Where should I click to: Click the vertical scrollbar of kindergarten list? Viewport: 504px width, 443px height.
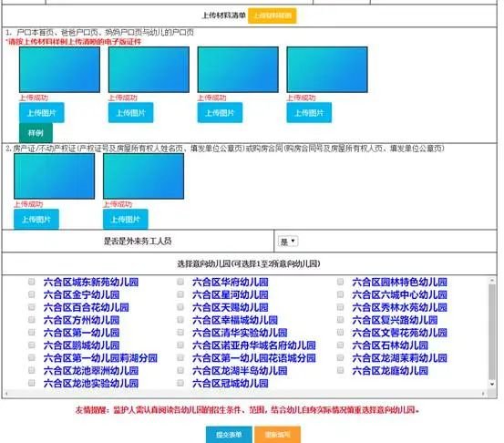[x=492, y=332]
